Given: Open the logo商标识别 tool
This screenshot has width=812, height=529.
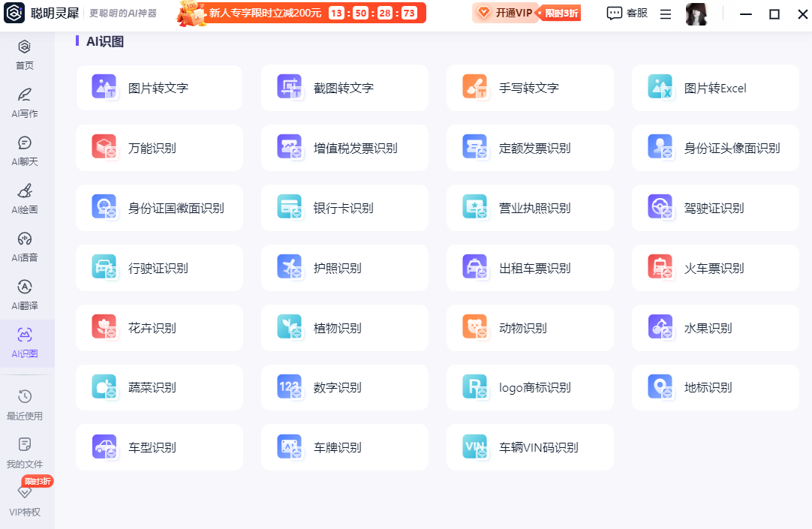Looking at the screenshot, I should point(530,387).
